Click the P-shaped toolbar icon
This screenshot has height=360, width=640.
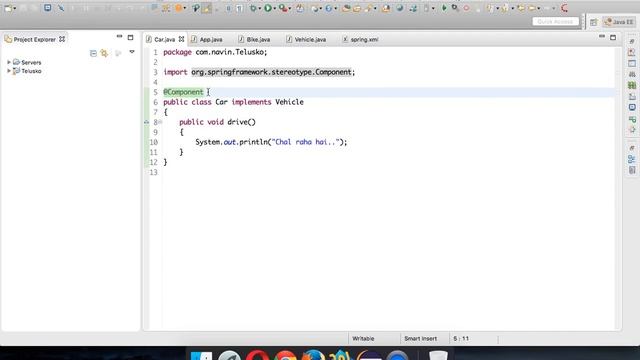point(196,8)
